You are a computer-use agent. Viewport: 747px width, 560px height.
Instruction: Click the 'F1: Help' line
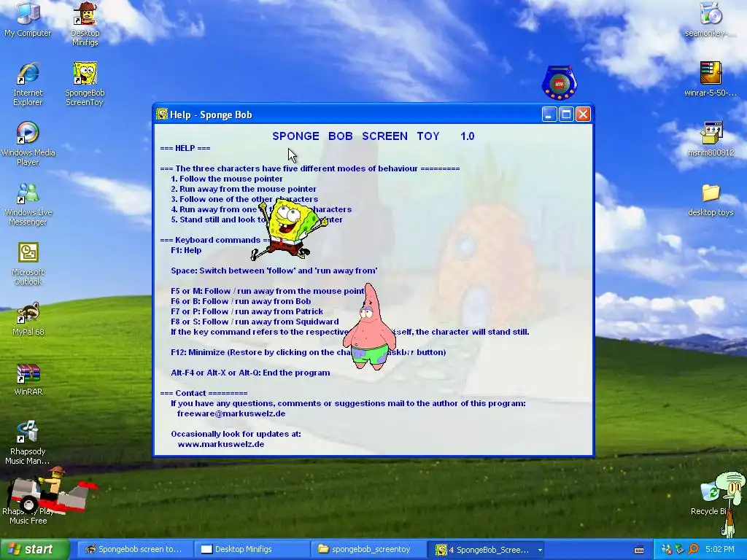[186, 250]
